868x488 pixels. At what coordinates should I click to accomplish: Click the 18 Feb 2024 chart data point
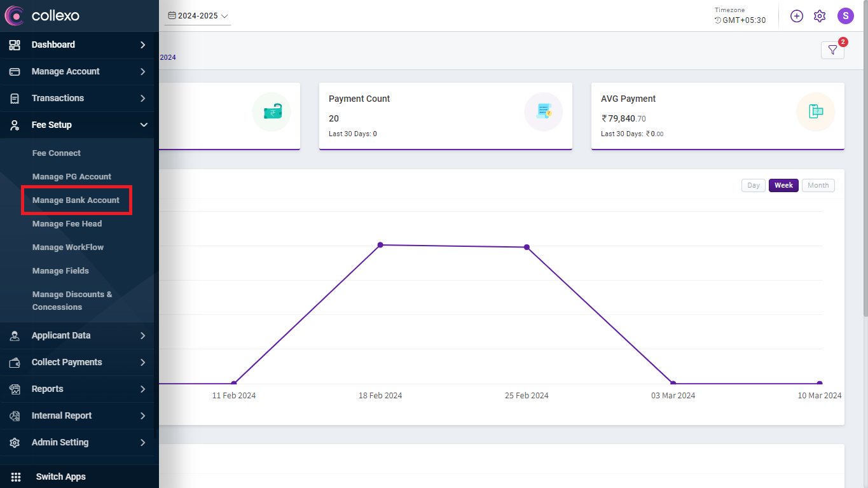pyautogui.click(x=380, y=245)
